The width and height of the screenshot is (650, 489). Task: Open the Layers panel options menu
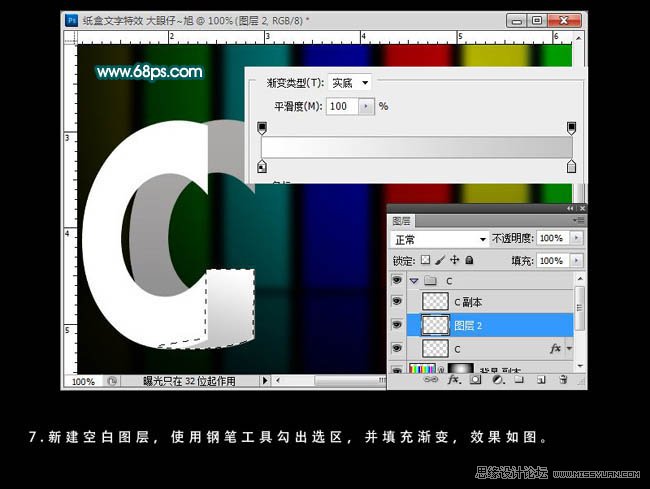tap(579, 220)
